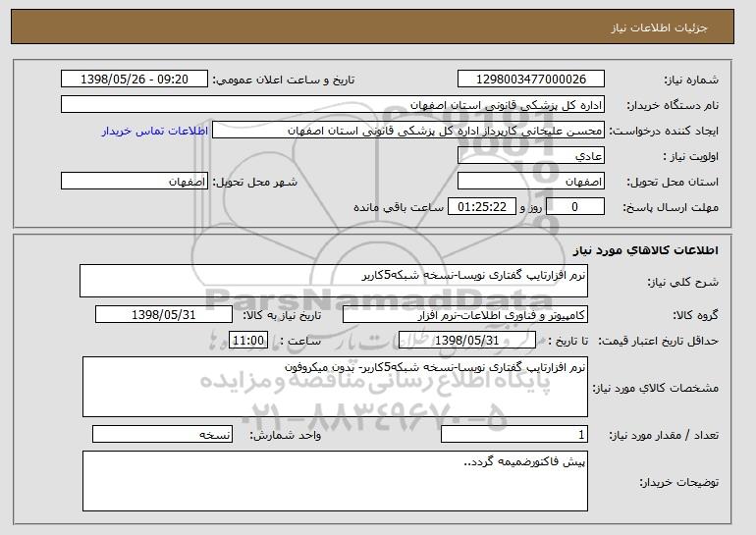Click the شرح کلی نیاز text box
The image size is (756, 535).
[334, 281]
